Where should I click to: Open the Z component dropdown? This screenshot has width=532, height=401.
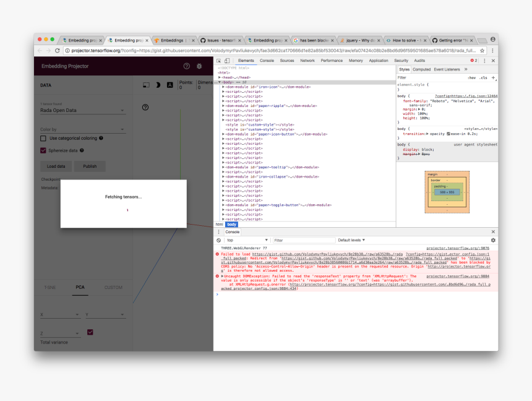point(60,334)
